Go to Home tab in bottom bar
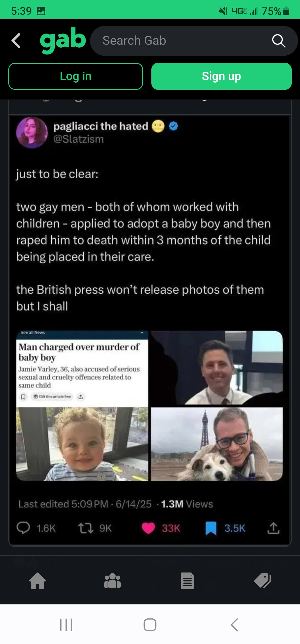Viewport: 300px width, 644px height. point(37,581)
